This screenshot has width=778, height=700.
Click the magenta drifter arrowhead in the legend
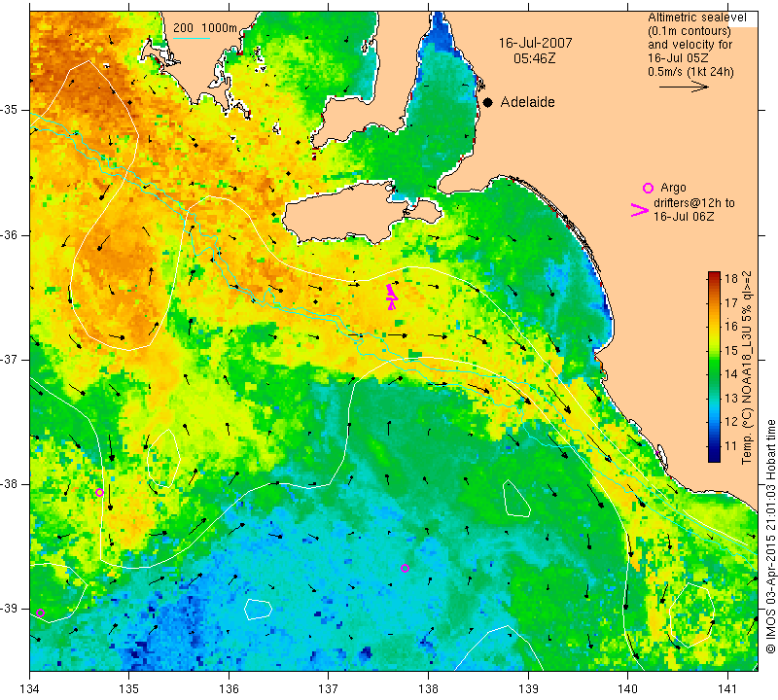pos(640,210)
